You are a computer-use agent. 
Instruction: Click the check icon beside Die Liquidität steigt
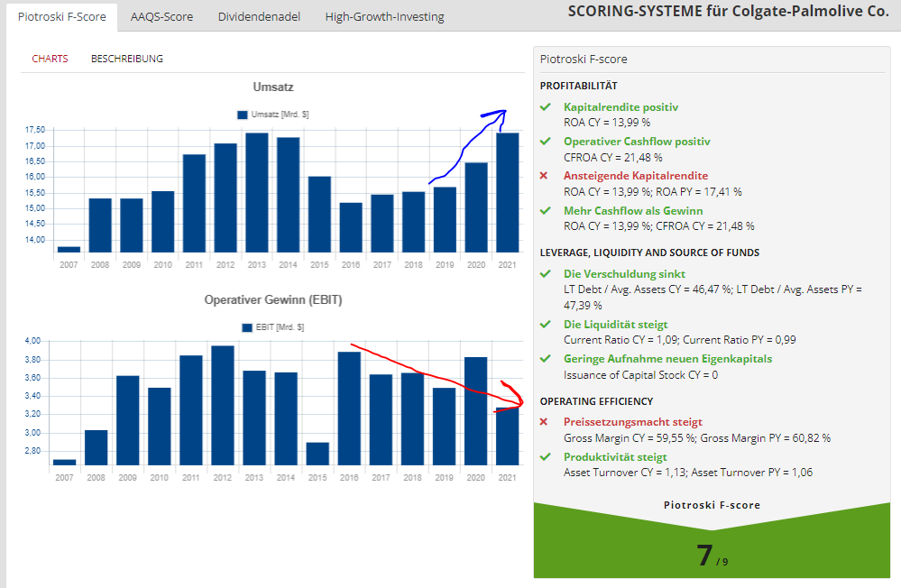click(x=546, y=324)
